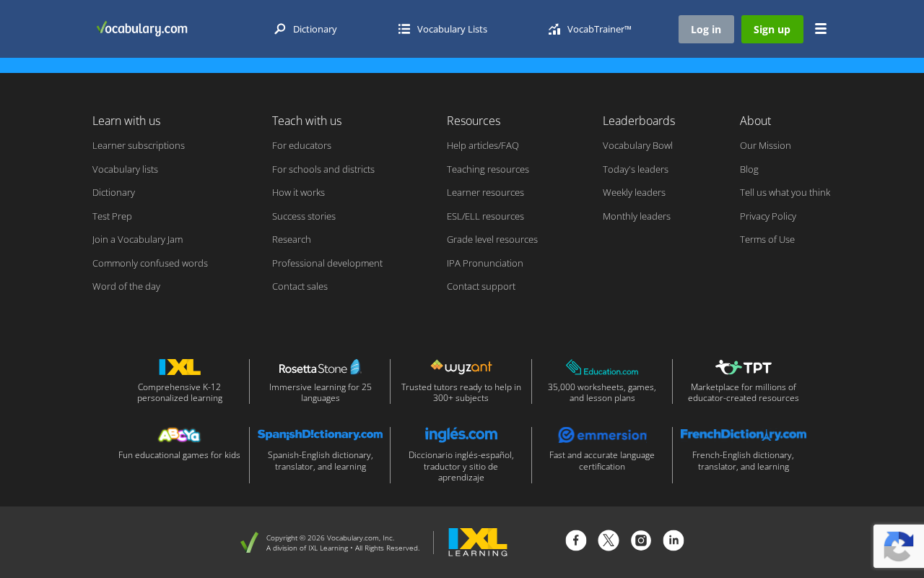Open Vocabulary Lists in top navigation
924x578 pixels.
coord(443,29)
